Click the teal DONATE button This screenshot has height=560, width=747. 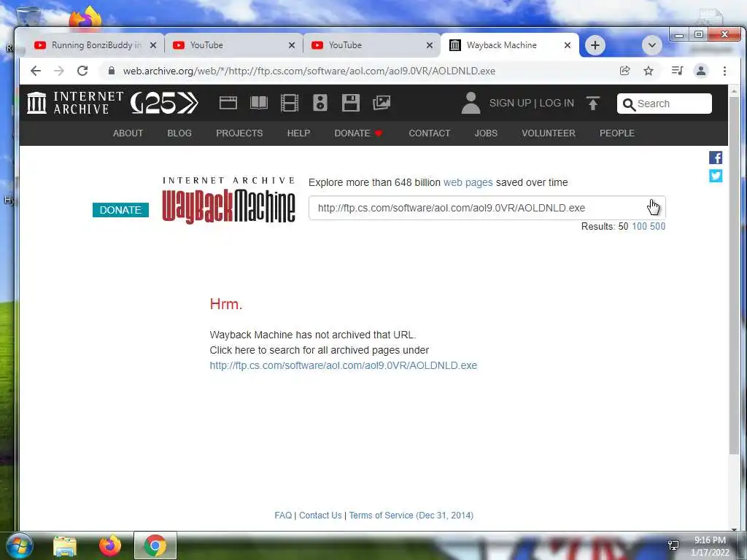pos(120,210)
